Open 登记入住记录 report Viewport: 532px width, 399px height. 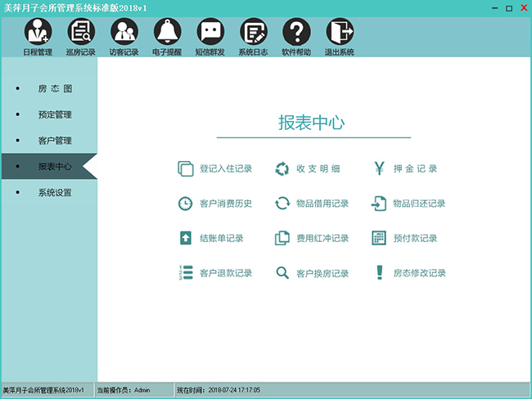(225, 169)
